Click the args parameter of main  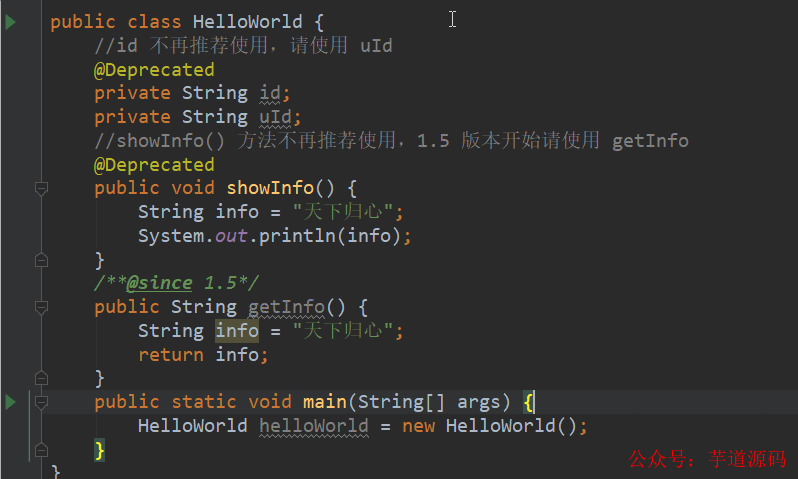click(479, 402)
